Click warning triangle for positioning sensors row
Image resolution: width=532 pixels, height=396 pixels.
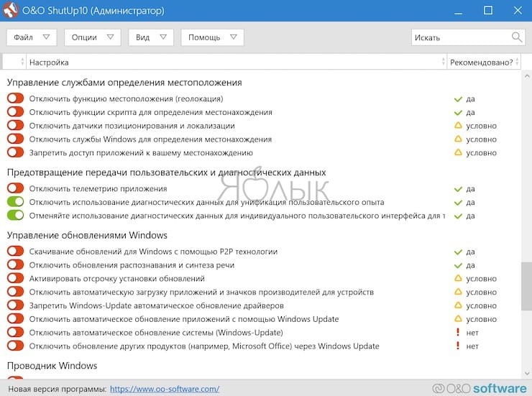pos(458,126)
